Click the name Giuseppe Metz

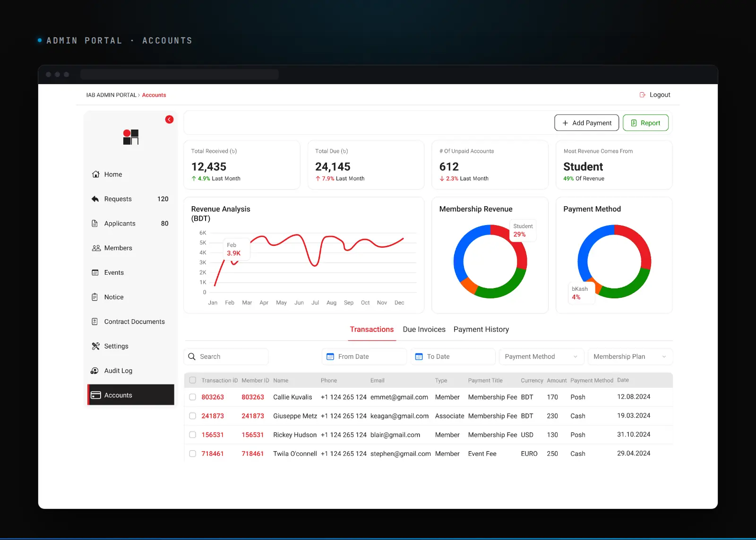click(295, 416)
